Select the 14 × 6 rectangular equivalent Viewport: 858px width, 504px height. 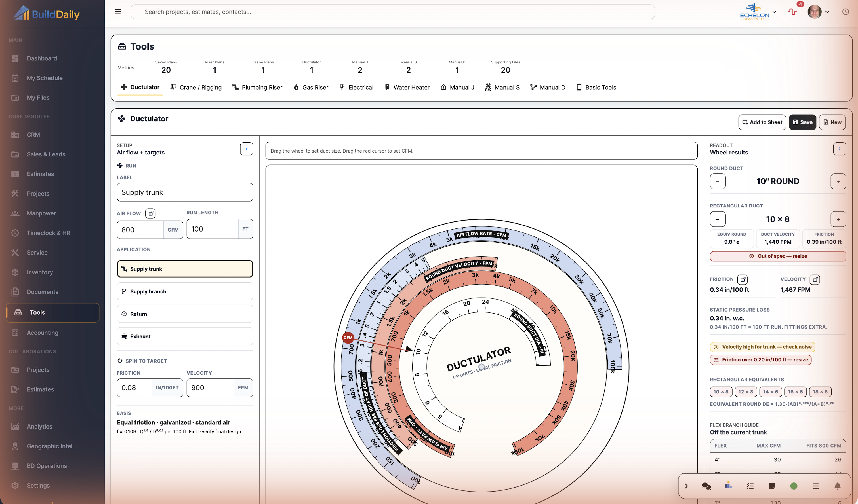click(770, 392)
